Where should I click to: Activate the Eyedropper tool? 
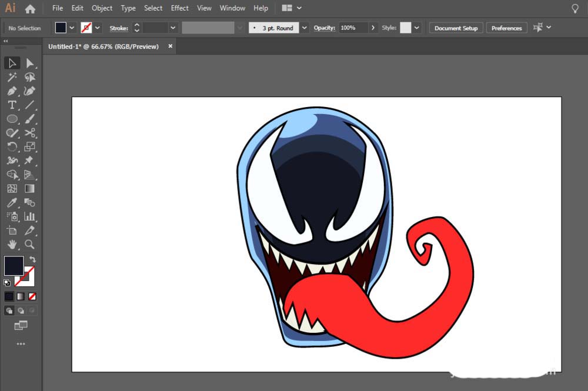pos(12,203)
